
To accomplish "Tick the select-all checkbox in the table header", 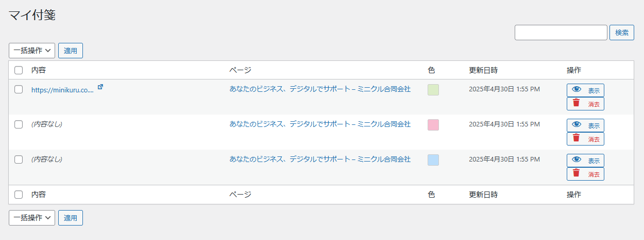I will pos(19,70).
